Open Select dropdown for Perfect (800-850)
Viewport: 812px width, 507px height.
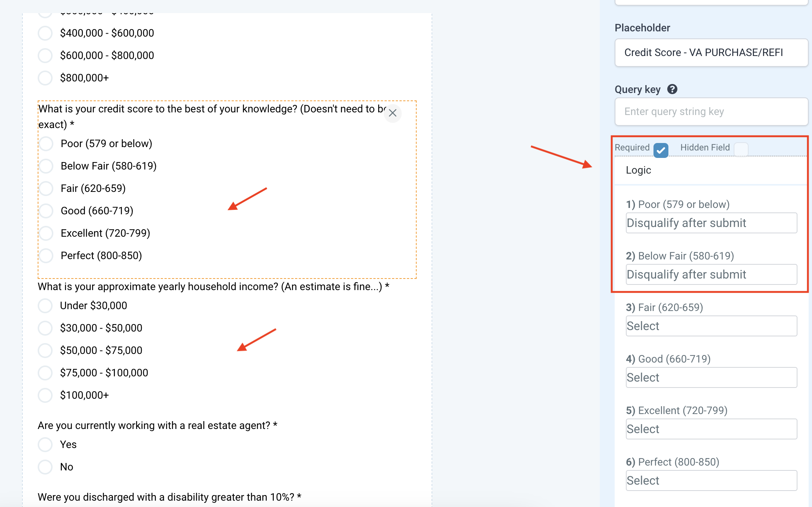[711, 480]
